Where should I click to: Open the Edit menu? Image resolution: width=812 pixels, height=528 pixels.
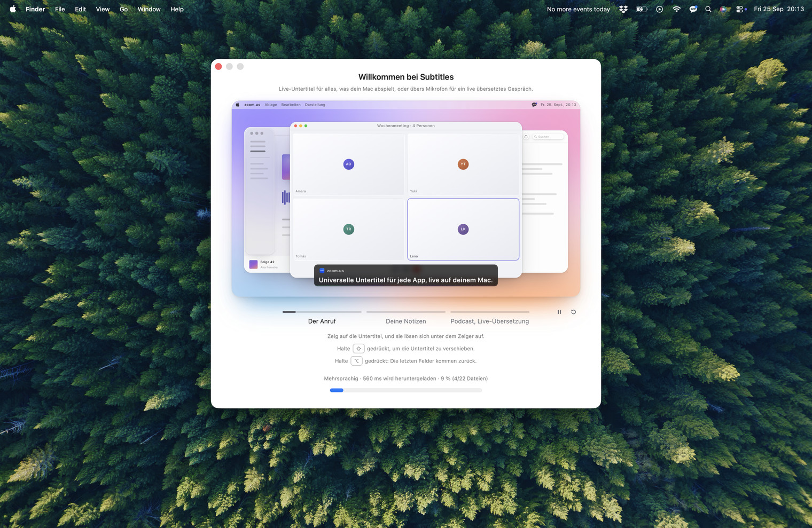click(x=80, y=9)
